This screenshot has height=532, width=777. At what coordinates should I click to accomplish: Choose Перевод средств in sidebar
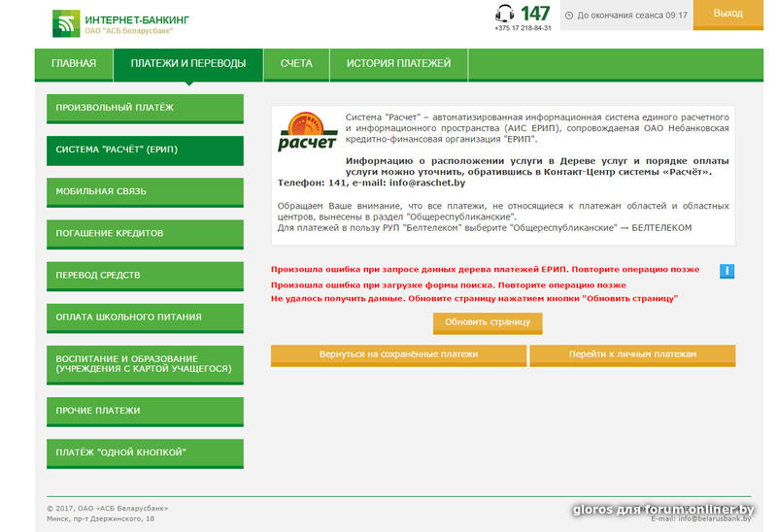(x=145, y=276)
